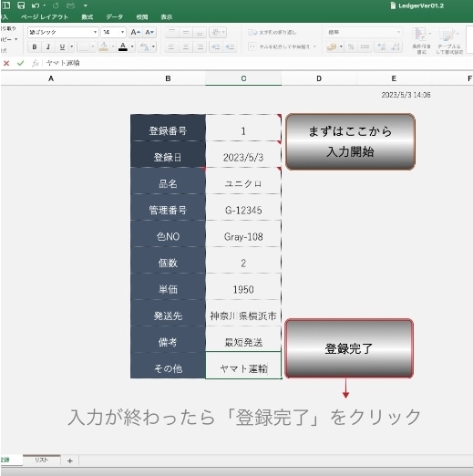Select column D header

[x=319, y=78]
